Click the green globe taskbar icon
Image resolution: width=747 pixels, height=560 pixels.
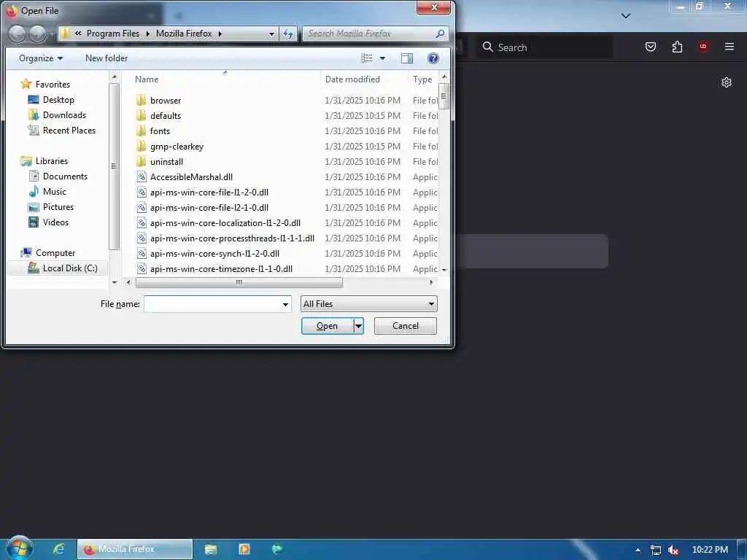point(276,549)
